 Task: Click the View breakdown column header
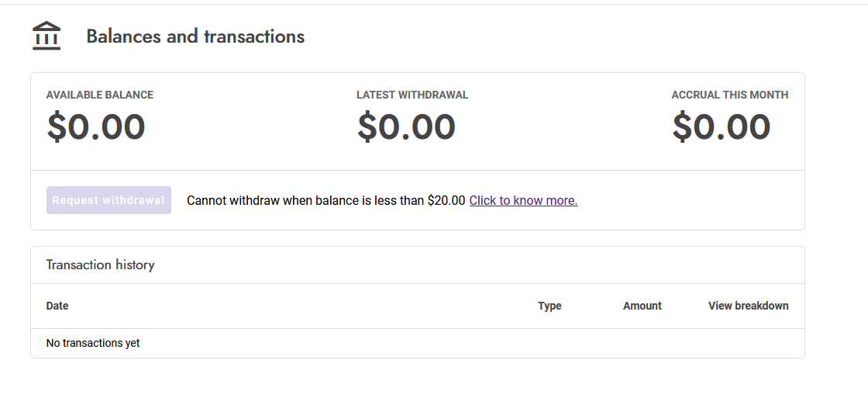(748, 306)
